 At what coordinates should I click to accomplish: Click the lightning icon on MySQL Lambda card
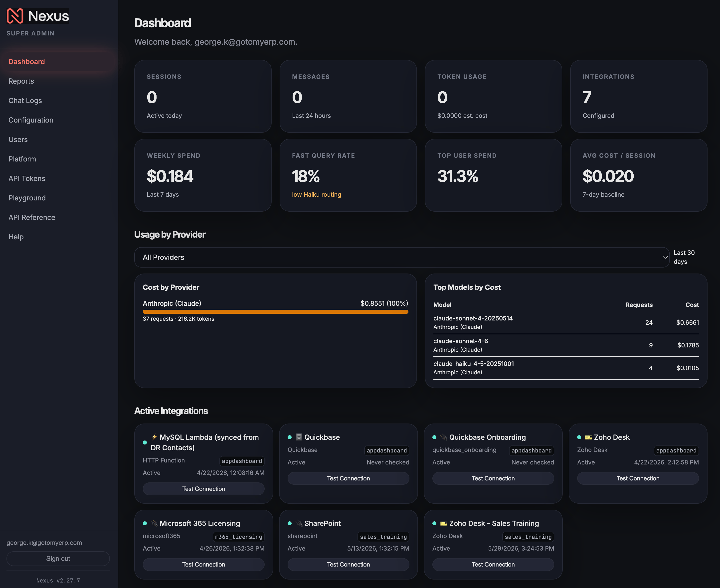(154, 437)
